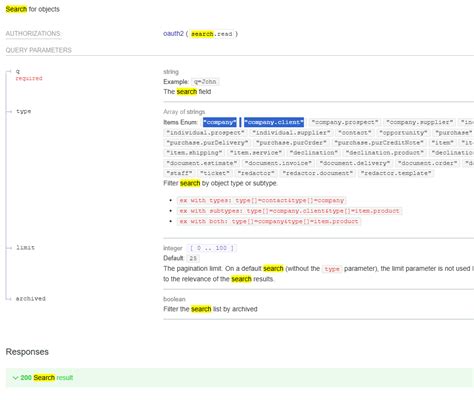The height and width of the screenshot is (400, 474).
Task: Click the "contact" enum value
Action: pyautogui.click(x=355, y=133)
